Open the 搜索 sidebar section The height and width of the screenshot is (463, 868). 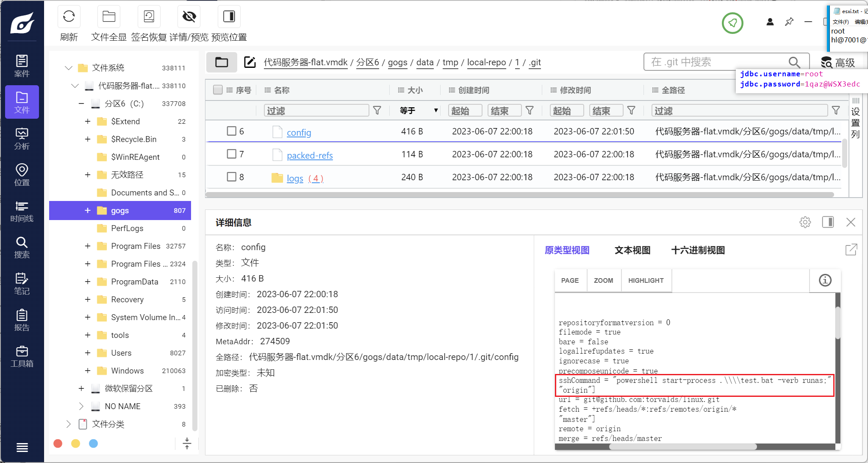point(22,247)
